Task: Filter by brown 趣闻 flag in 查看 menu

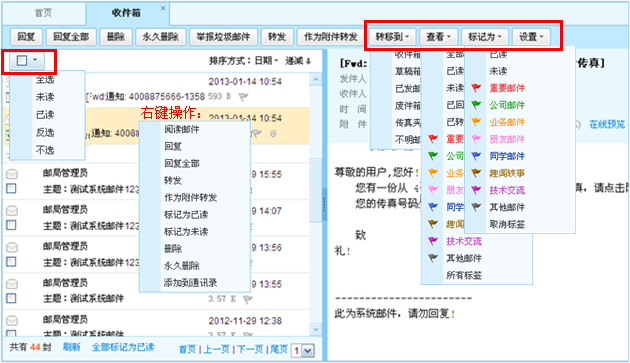Action: [x=433, y=224]
